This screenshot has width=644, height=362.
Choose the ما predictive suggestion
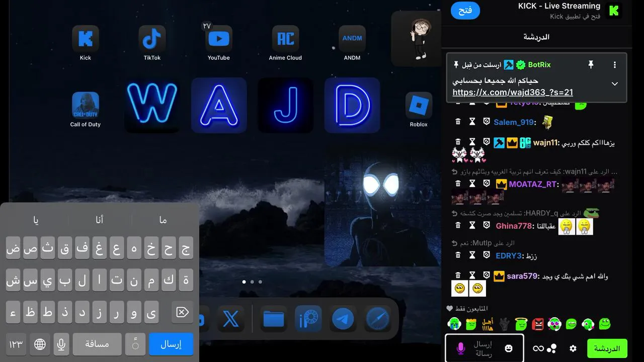(x=163, y=220)
